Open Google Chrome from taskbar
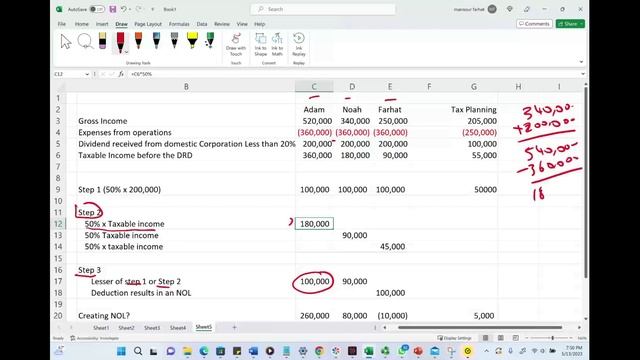 tap(319, 351)
